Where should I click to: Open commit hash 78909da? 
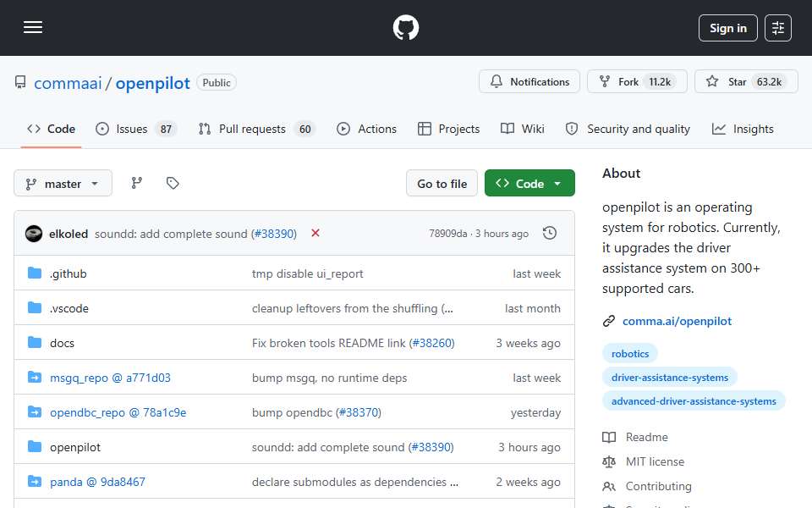[448, 234]
